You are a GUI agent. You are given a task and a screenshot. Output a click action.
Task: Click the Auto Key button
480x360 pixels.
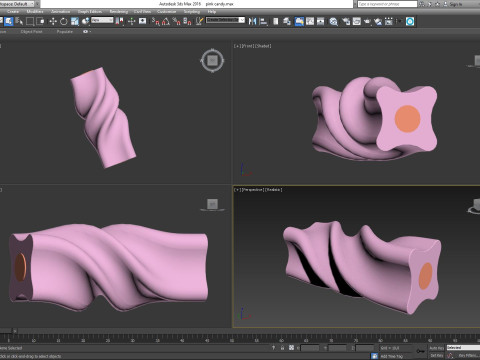tap(436, 348)
